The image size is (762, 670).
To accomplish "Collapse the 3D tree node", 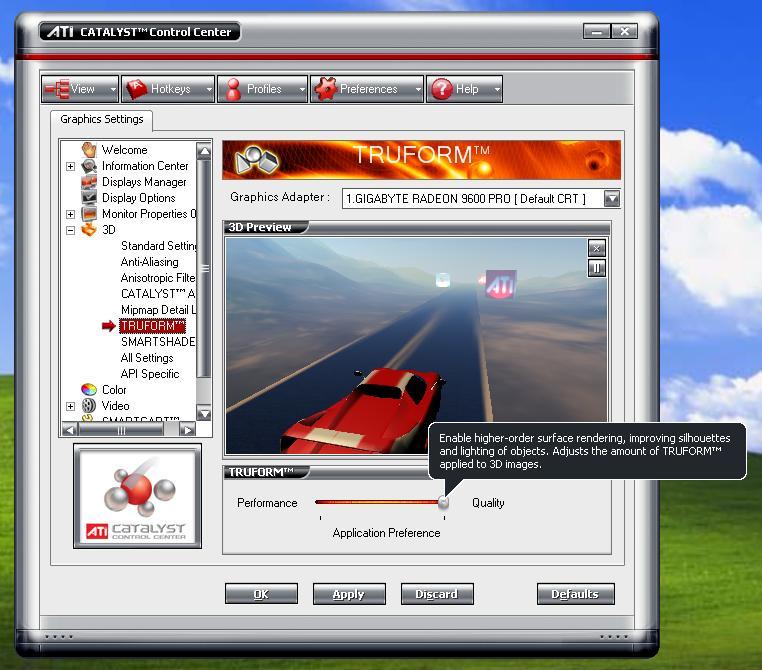I will (70, 230).
